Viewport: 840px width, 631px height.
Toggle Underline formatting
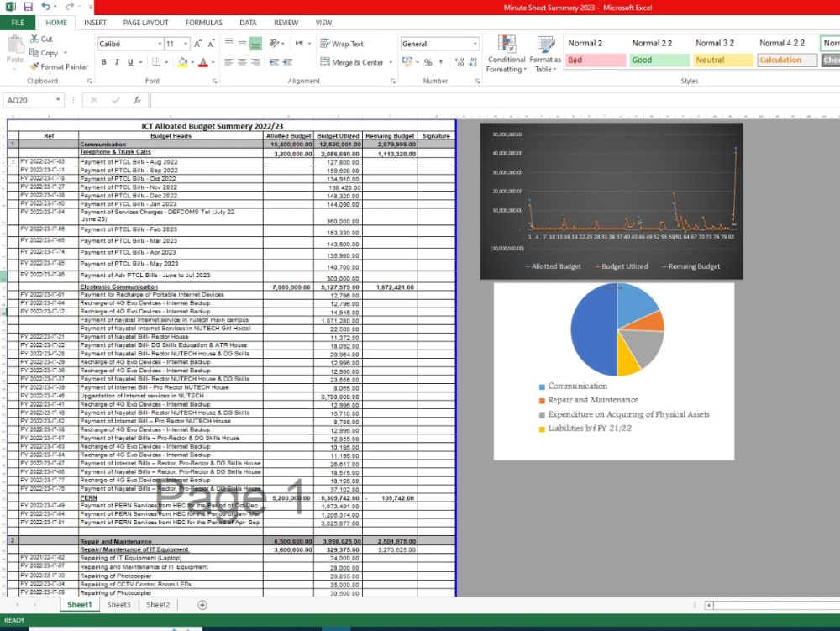tap(130, 62)
